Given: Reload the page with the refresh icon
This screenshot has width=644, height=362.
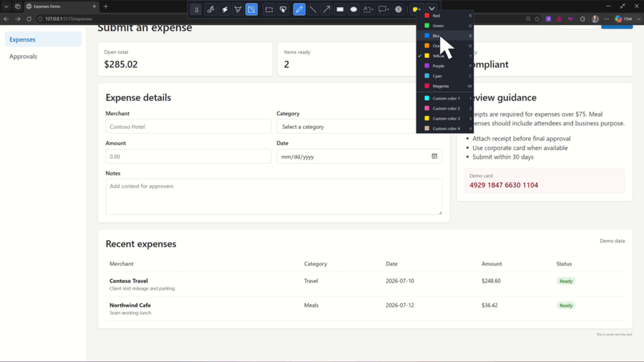Looking at the screenshot, I should (x=29, y=19).
